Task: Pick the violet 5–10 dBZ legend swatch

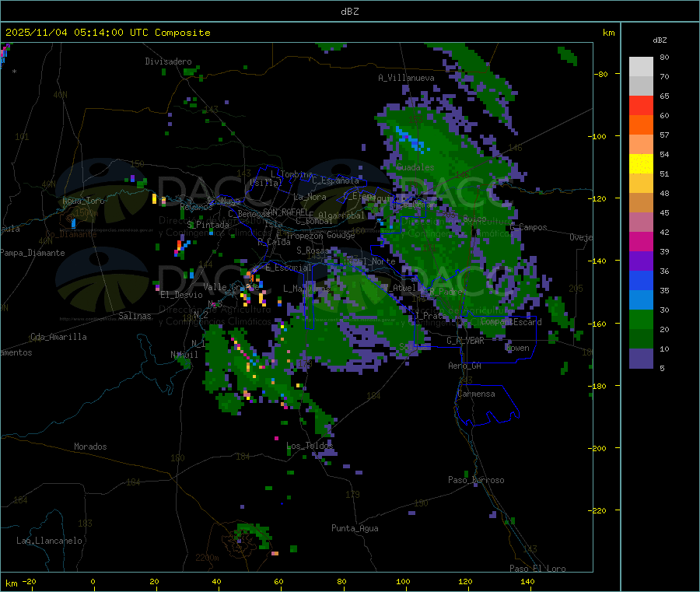Action: [641, 359]
